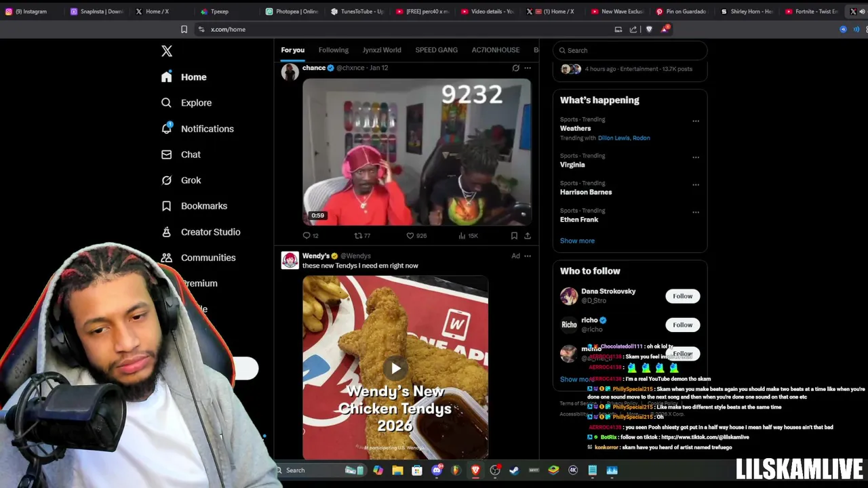Open Dillon Lewis trending link
The height and width of the screenshot is (488, 868).
pyautogui.click(x=614, y=138)
